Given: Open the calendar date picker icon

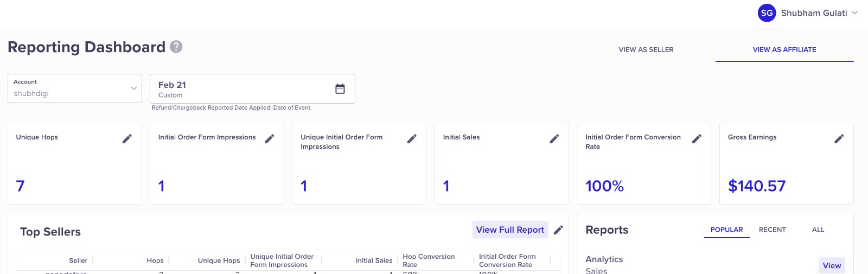Looking at the screenshot, I should click(340, 89).
